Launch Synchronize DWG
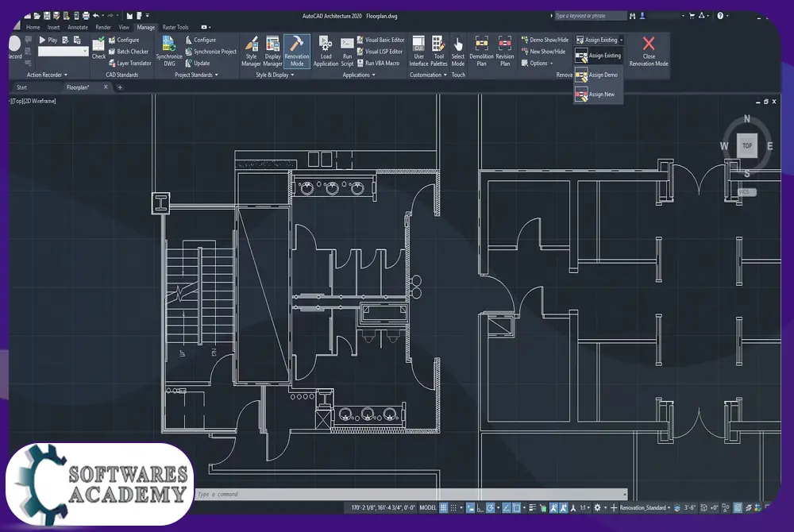 pos(168,51)
